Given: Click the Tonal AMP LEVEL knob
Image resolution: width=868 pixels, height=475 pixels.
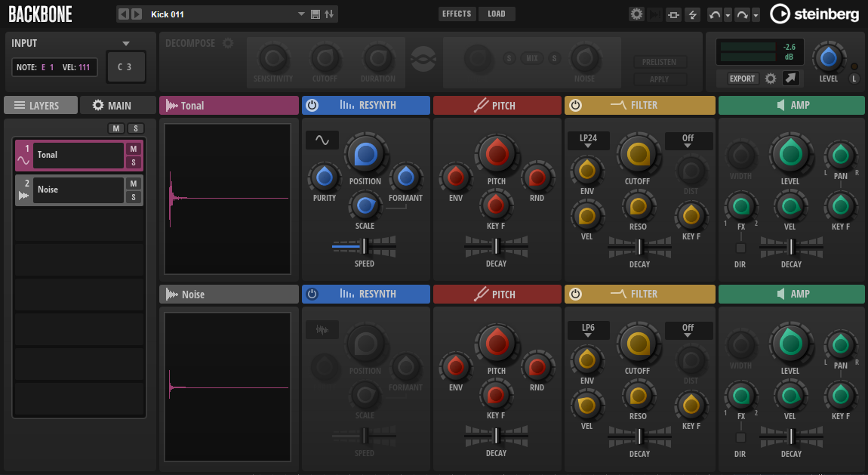Looking at the screenshot, I should click(x=790, y=155).
